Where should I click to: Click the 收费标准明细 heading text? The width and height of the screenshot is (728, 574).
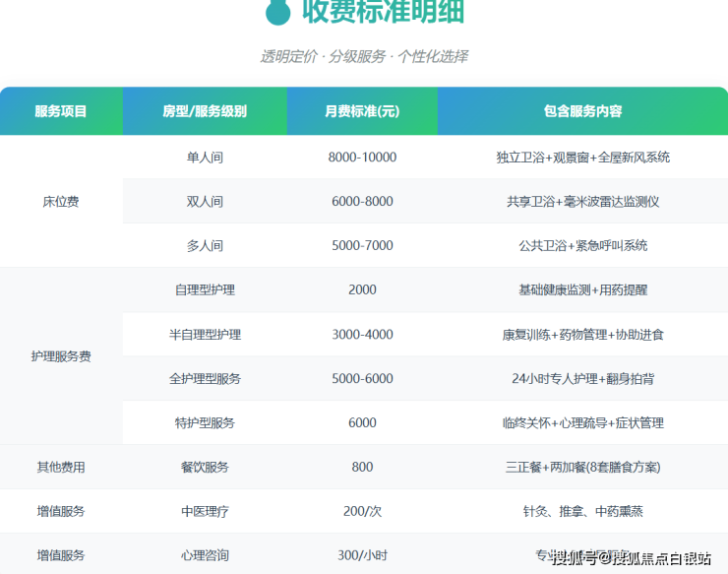tap(383, 12)
